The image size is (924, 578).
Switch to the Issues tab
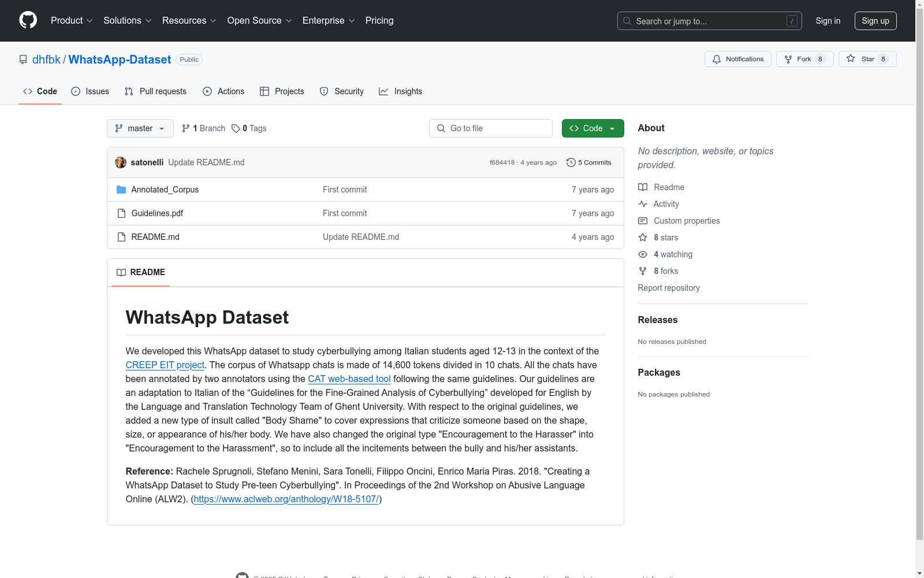[x=90, y=91]
